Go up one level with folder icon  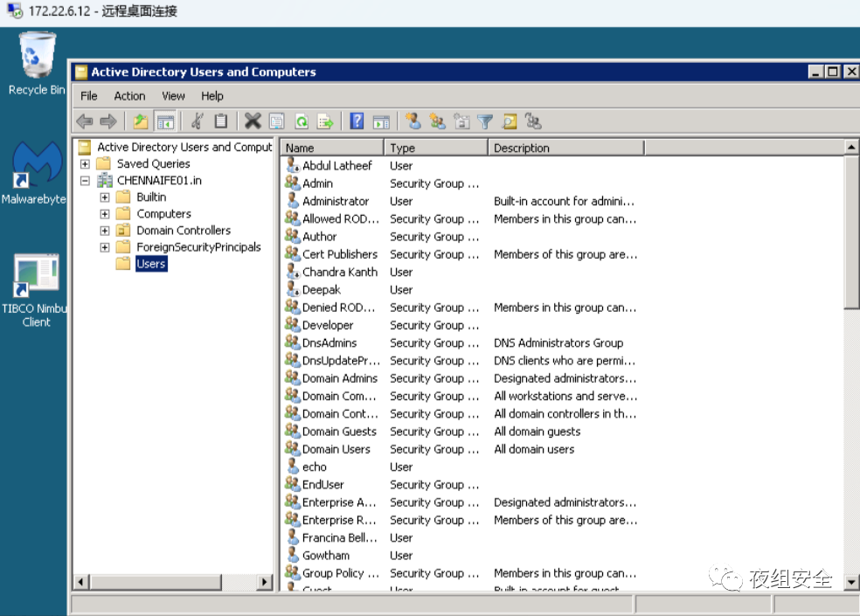141,121
